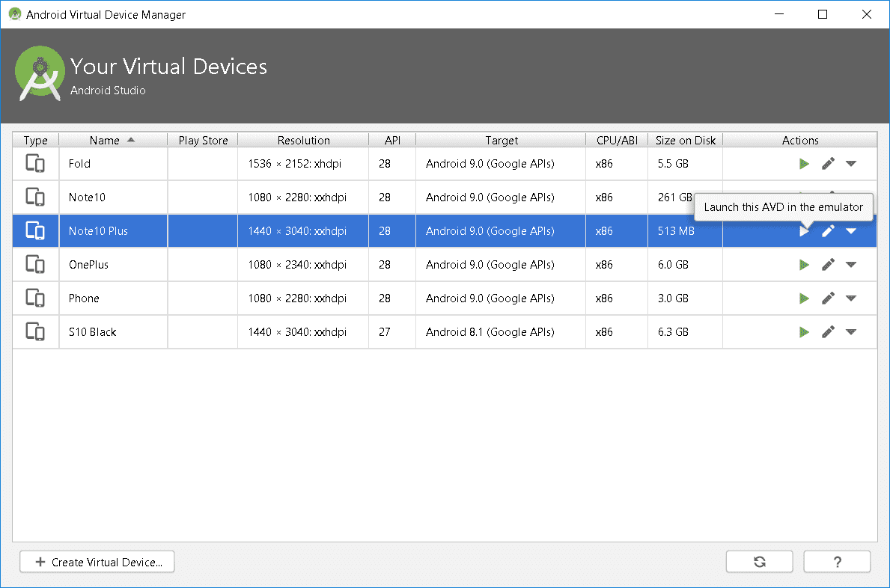Viewport: 890px width, 588px height.
Task: Edit the S10 Black virtual device
Action: point(828,331)
